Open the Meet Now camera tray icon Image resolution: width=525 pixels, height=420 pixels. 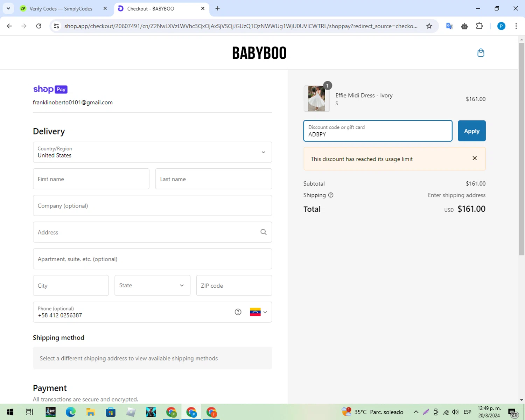436,412
